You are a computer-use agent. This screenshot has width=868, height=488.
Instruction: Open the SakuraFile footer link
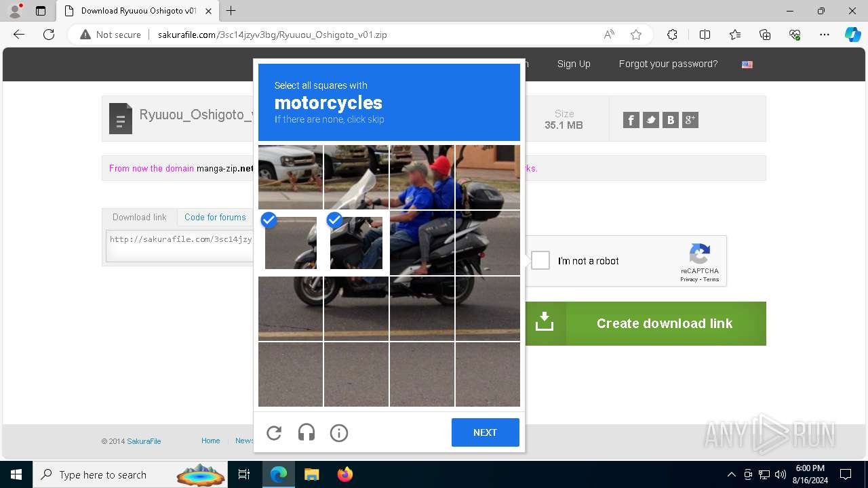144,441
